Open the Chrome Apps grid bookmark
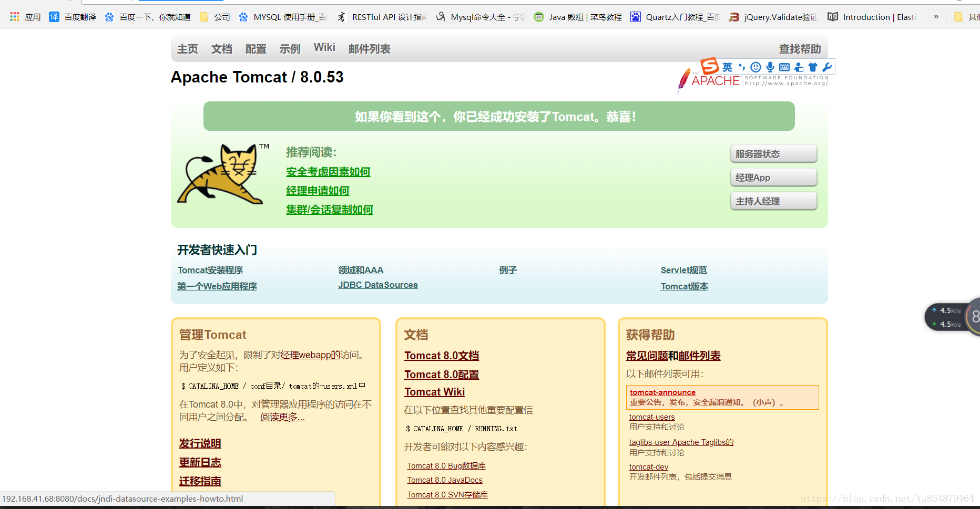980x509 pixels. tap(25, 17)
